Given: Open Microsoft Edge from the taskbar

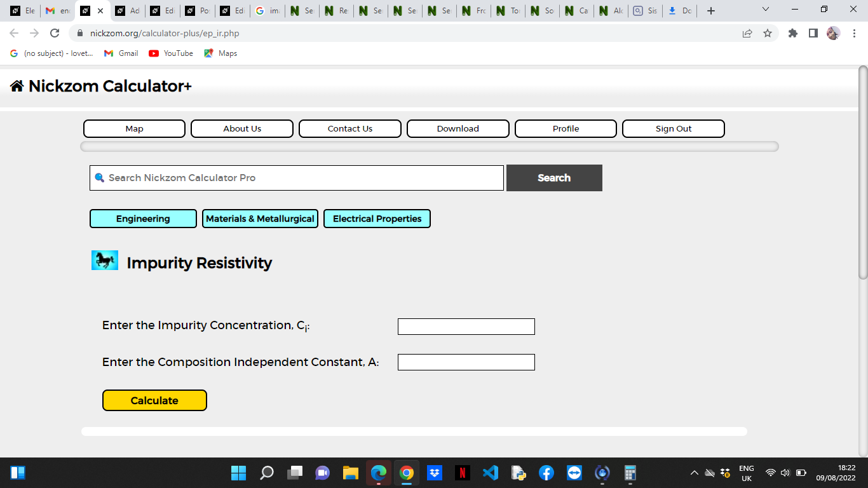Looking at the screenshot, I should coord(379,473).
